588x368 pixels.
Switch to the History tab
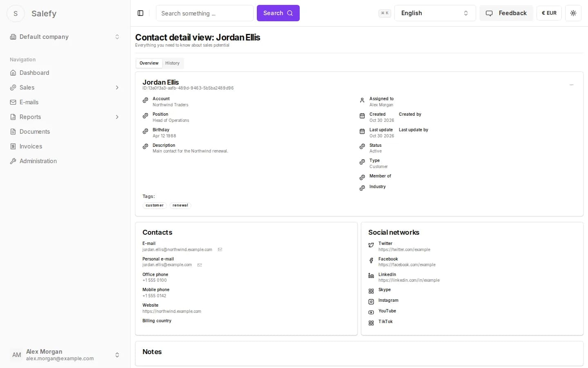tap(172, 63)
